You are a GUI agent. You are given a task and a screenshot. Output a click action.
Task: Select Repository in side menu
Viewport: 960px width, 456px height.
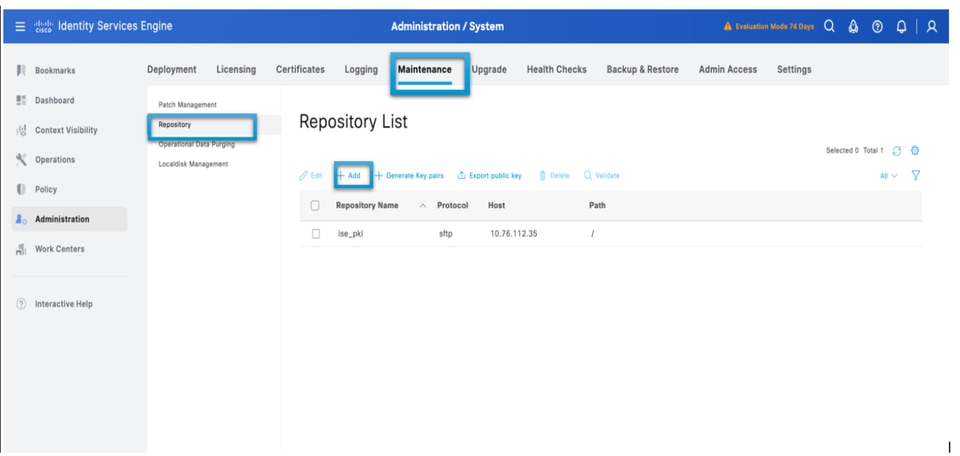(174, 124)
